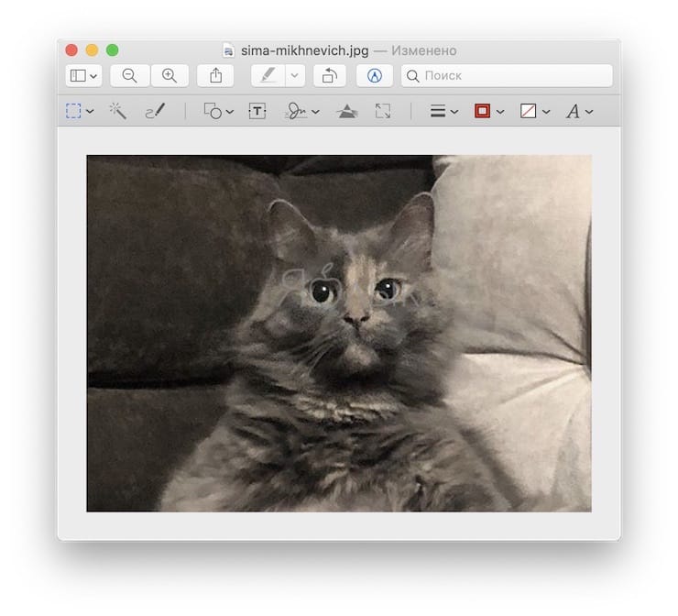Screen dimensions: 678x616
Task: Open the Shapes tool menu
Action: [218, 111]
